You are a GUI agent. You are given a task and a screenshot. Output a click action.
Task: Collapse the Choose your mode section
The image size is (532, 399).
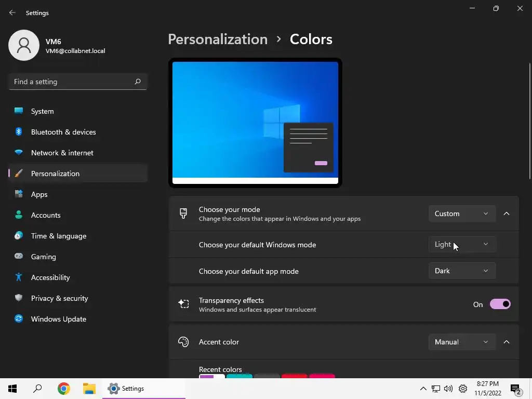[x=506, y=214]
